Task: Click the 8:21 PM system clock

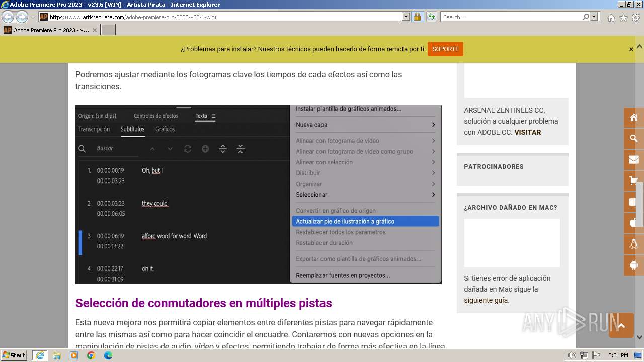Action: pos(618,355)
